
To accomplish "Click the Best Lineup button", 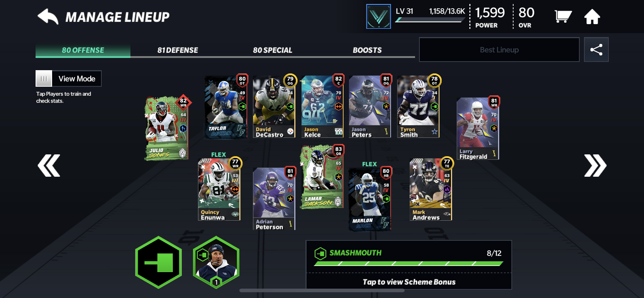I will tap(499, 50).
